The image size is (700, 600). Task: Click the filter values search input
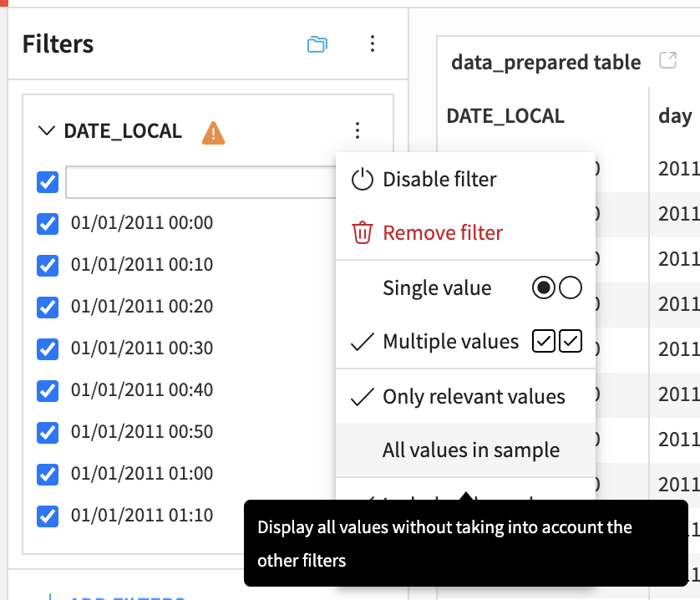point(200,182)
